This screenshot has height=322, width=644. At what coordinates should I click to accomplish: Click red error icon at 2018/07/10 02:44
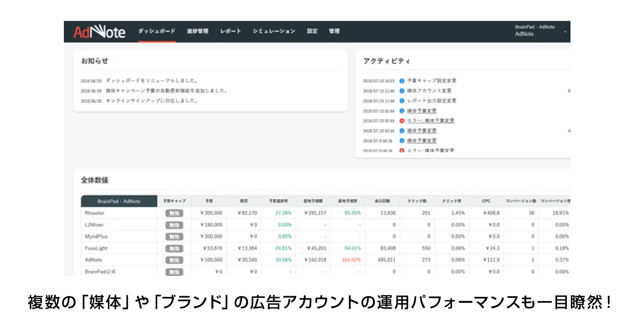pyautogui.click(x=402, y=121)
